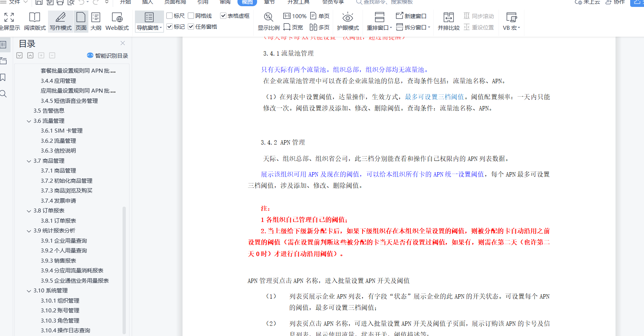Image resolution: width=644 pixels, height=336 pixels.
Task: Jump to 3.9.4 分应用流量消耗报表
Action: (x=72, y=271)
